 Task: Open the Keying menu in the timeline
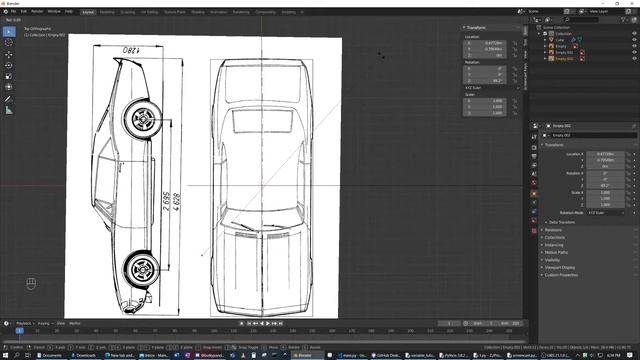click(45, 323)
